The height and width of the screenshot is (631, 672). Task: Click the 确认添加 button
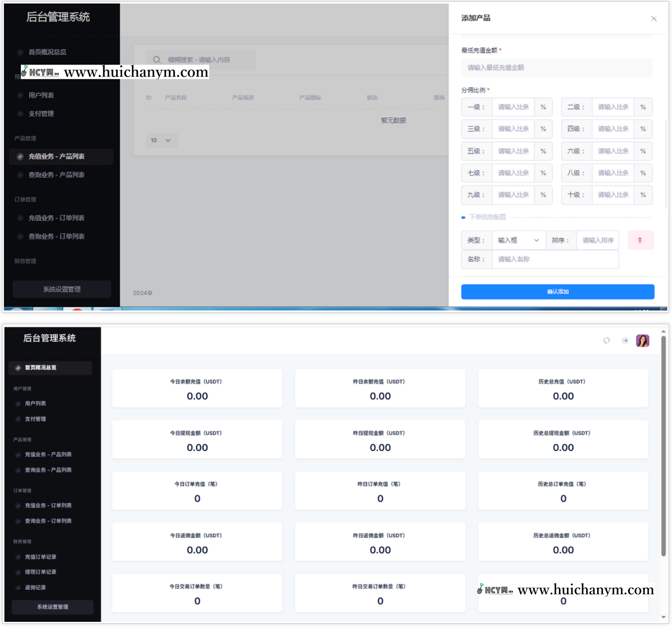pyautogui.click(x=557, y=292)
